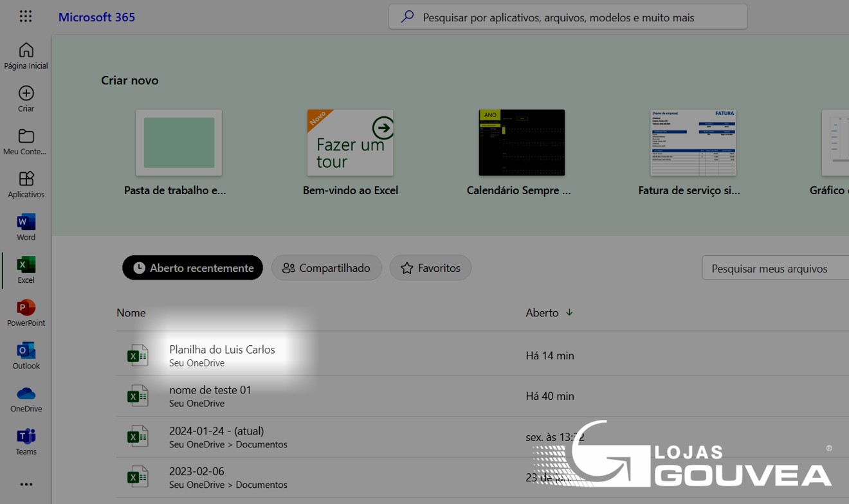The width and height of the screenshot is (849, 504).
Task: Select the Aberto recentemente tab
Action: pos(193,268)
